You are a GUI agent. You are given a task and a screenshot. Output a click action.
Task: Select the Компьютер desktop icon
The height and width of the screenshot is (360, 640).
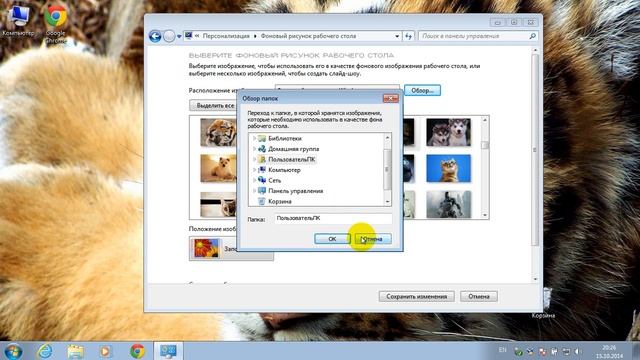click(18, 21)
